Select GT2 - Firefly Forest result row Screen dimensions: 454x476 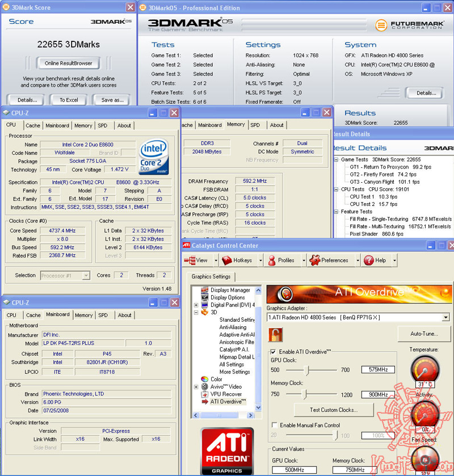[383, 175]
